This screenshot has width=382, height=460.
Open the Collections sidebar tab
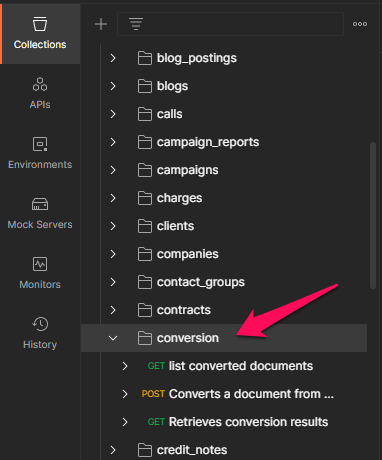coord(40,34)
